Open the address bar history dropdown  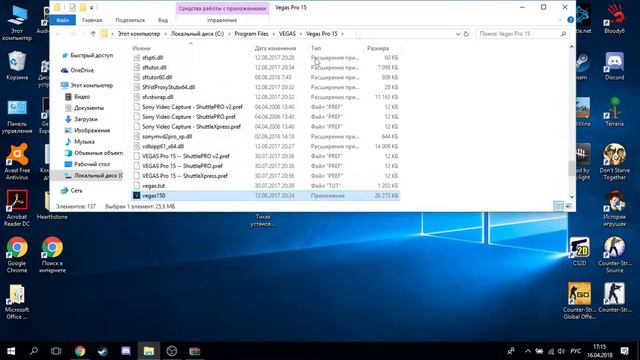click(458, 34)
